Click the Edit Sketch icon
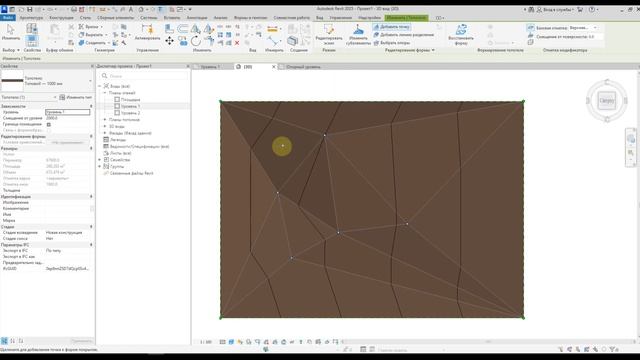The height and width of the screenshot is (360, 640). (x=329, y=29)
